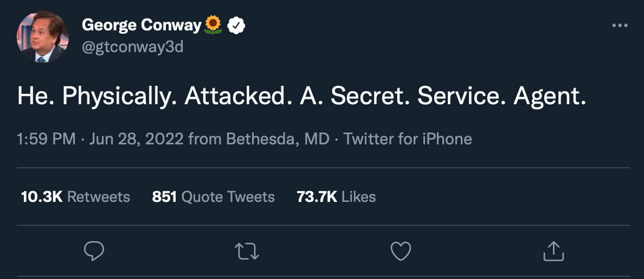Viewport: 644px width, 279px height.
Task: Click the word "Physically." in the tweet
Action: [119, 96]
